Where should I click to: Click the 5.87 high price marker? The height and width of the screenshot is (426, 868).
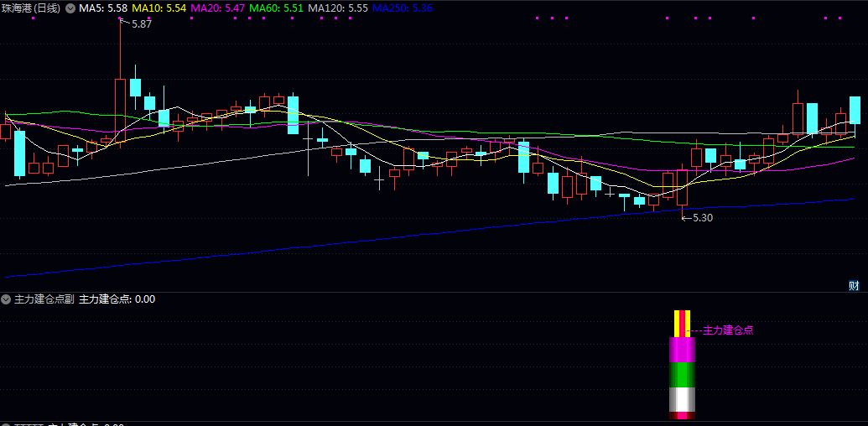click(141, 24)
